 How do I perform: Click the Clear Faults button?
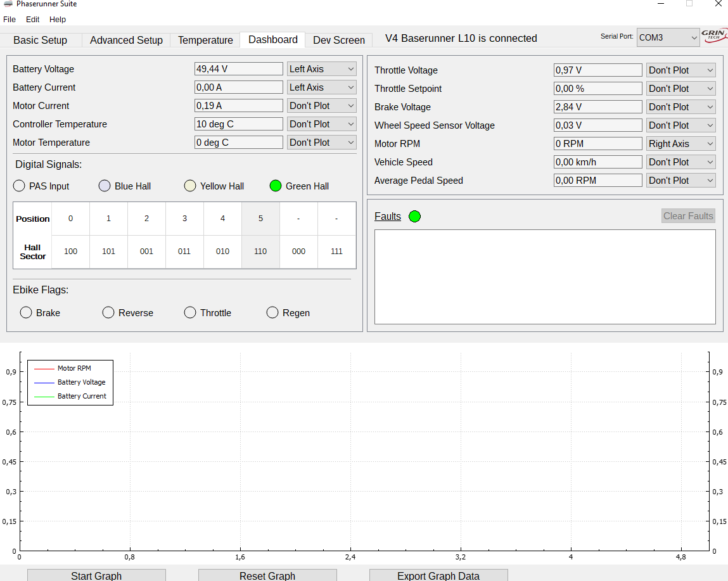pyautogui.click(x=688, y=215)
